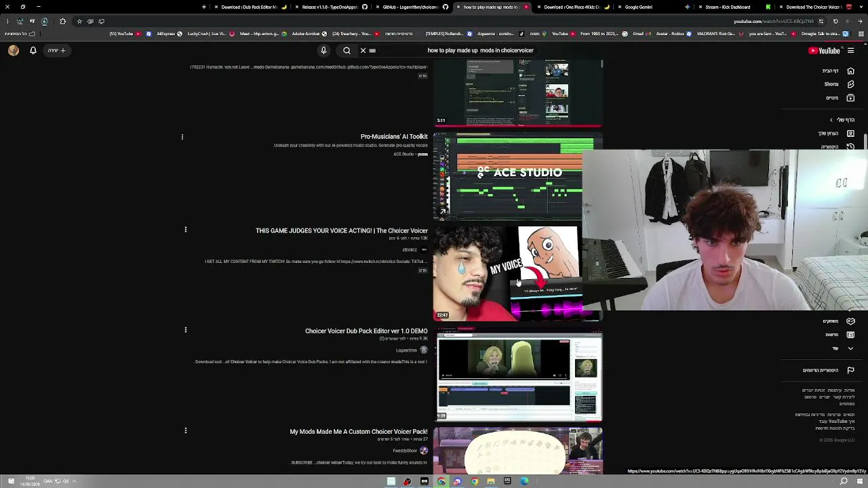Reload the page from browser toolbar
Image resolution: width=868 pixels, height=488 pixels.
(x=835, y=21)
